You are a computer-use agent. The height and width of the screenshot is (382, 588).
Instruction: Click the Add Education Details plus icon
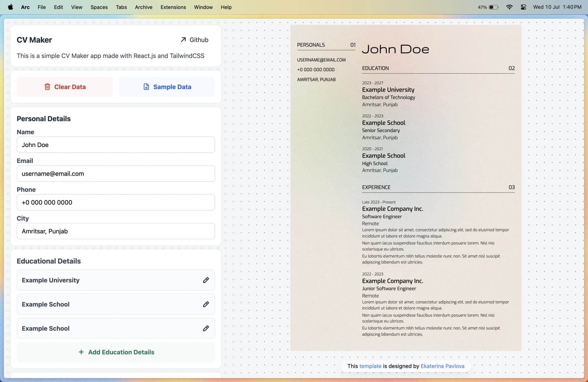81,352
